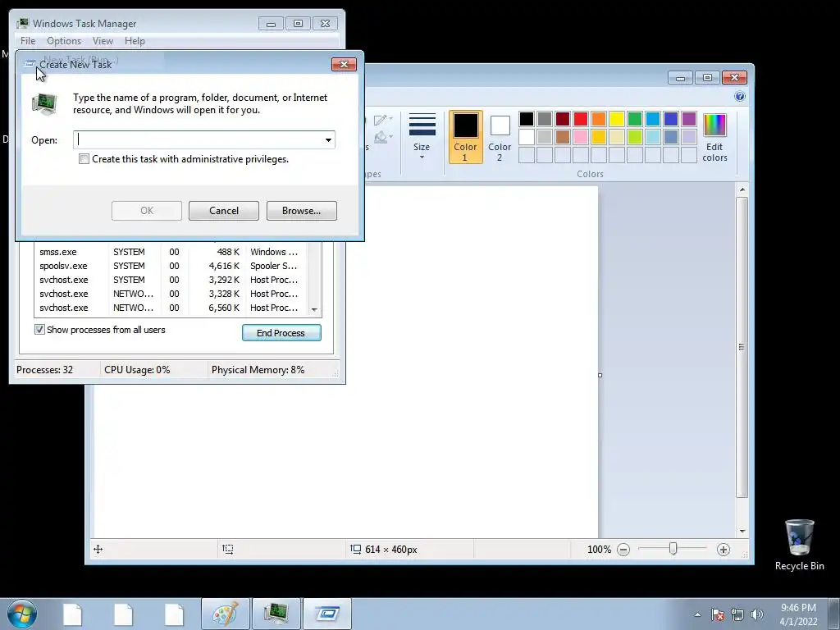The width and height of the screenshot is (840, 630).
Task: Select Color 2 in Paint
Action: tap(500, 137)
